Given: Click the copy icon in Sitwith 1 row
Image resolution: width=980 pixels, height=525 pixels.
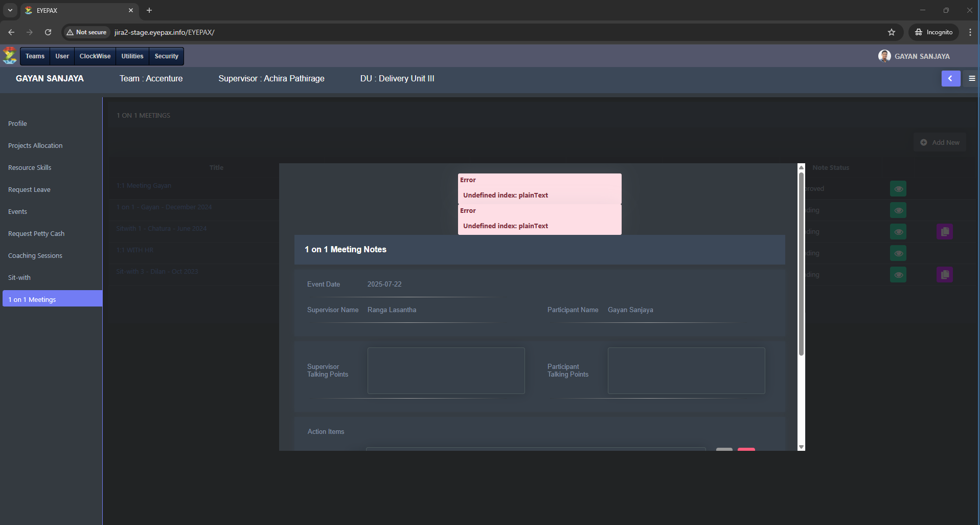Looking at the screenshot, I should (x=944, y=232).
